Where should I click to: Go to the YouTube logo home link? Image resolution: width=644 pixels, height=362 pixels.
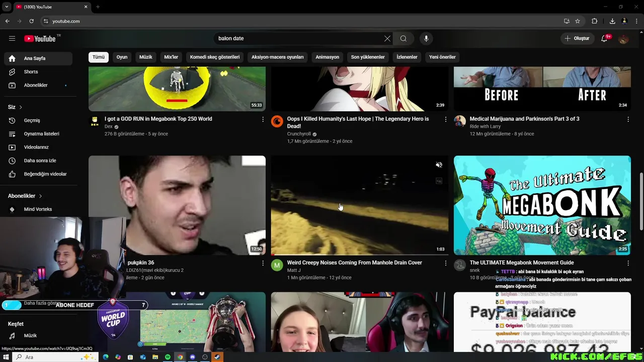pos(40,39)
